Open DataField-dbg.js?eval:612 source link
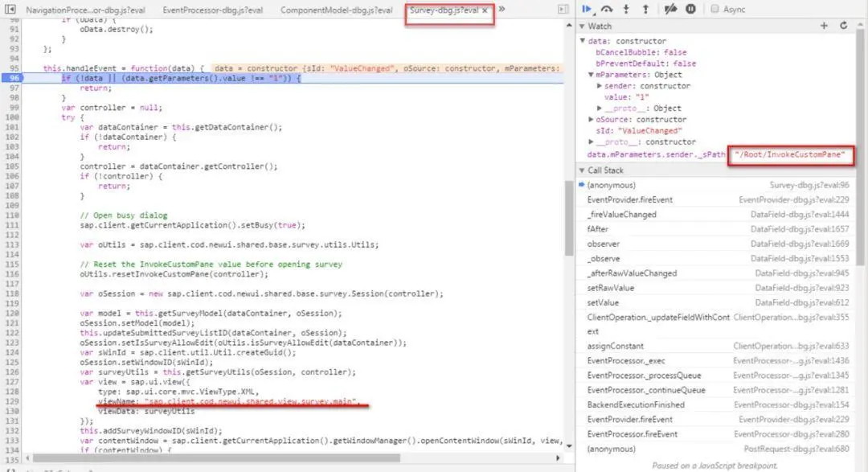The height and width of the screenshot is (472, 868). pyautogui.click(x=801, y=302)
